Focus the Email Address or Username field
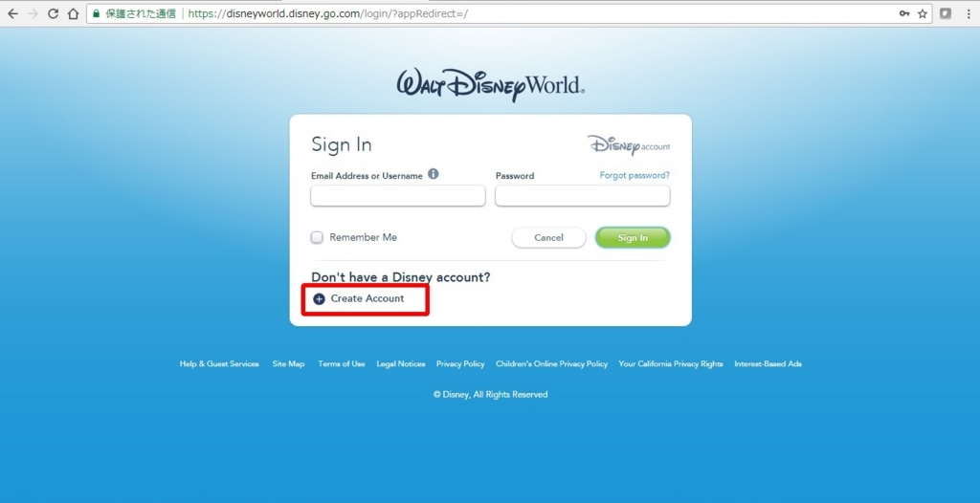The height and width of the screenshot is (503, 980). click(397, 196)
